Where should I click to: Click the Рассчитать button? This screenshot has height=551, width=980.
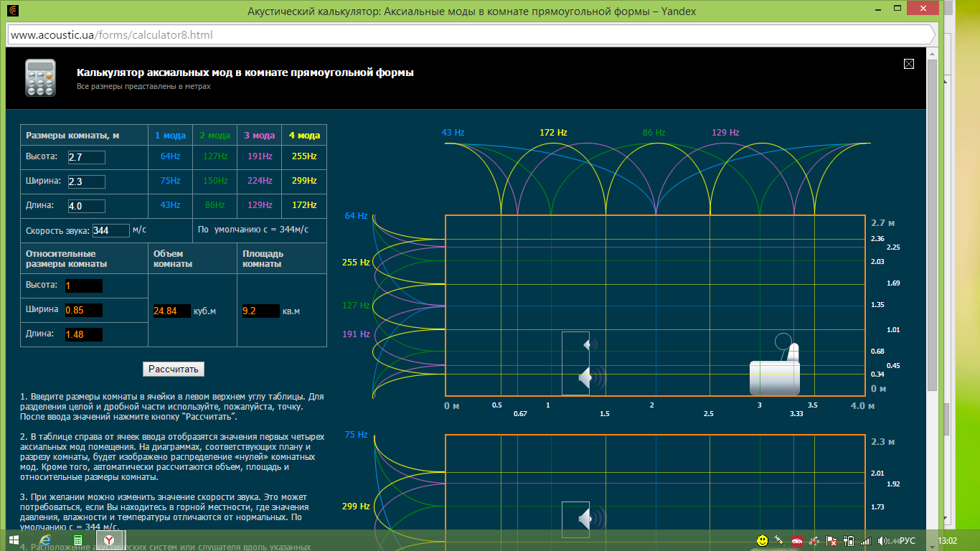tap(174, 369)
